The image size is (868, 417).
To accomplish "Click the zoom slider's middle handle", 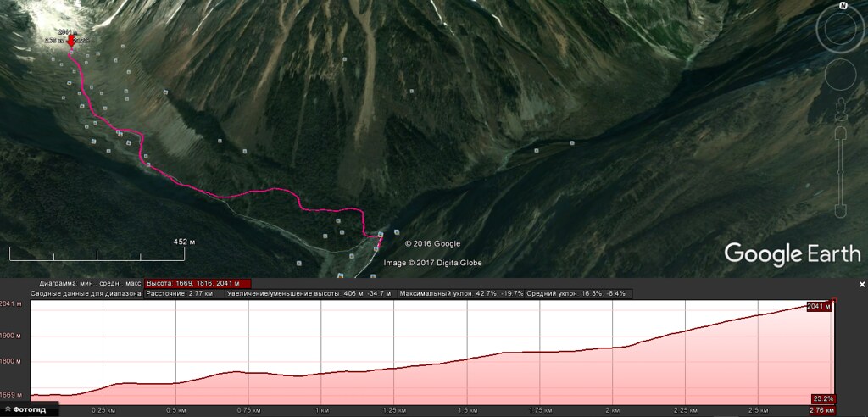I will point(842,172).
